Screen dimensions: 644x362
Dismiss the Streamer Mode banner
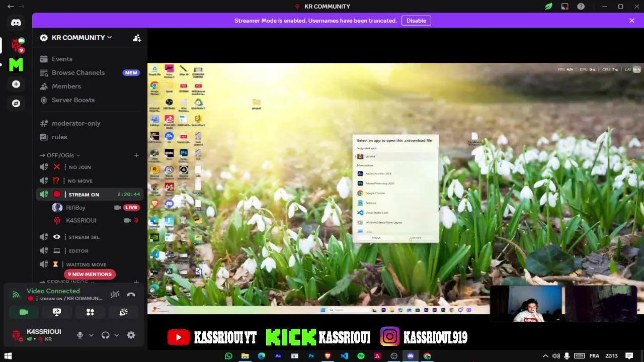(x=632, y=21)
